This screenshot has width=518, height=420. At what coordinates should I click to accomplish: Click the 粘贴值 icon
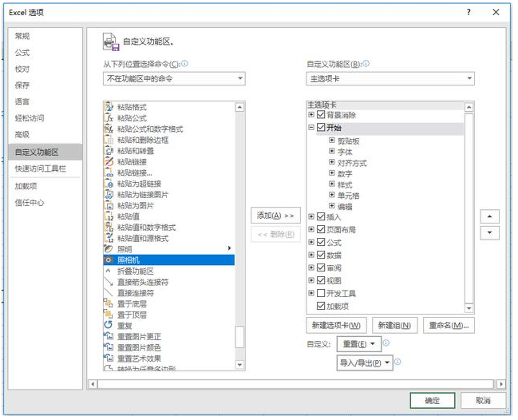point(109,216)
